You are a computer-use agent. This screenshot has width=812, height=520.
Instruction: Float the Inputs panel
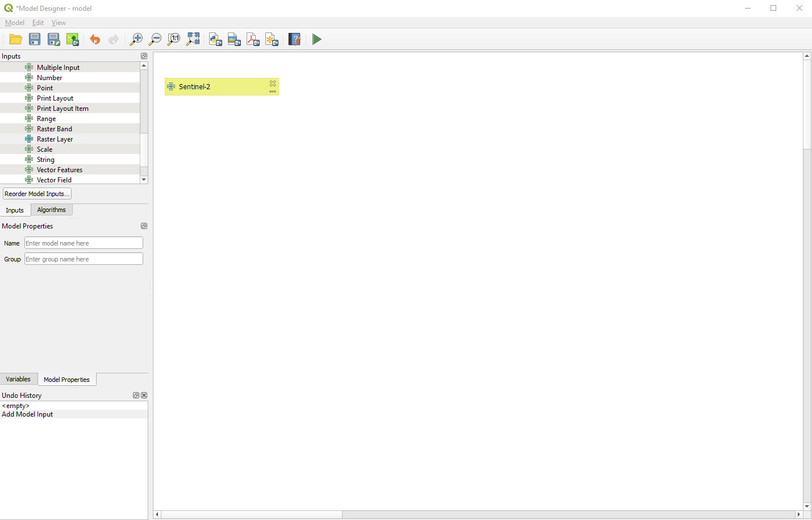click(144, 56)
